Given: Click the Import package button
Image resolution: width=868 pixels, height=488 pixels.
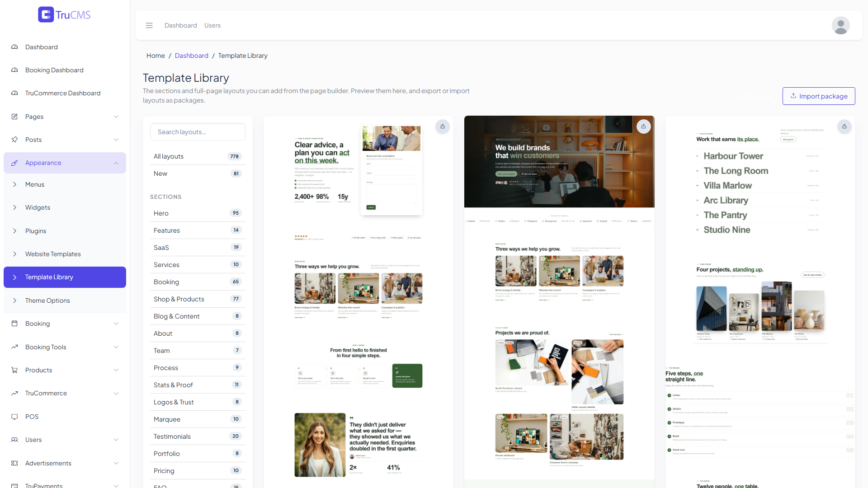Looking at the screenshot, I should point(819,96).
